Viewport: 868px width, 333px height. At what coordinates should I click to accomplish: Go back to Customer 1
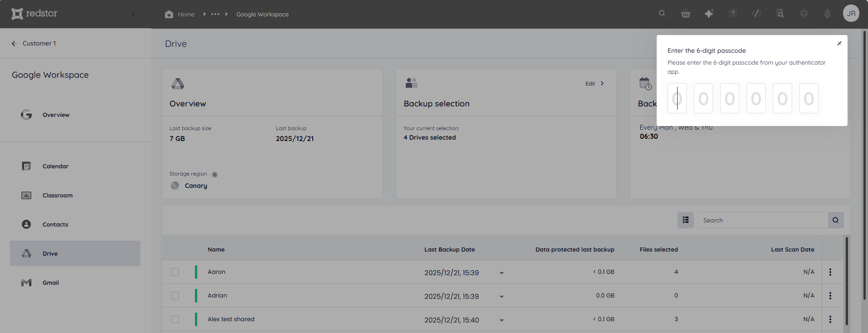click(34, 43)
